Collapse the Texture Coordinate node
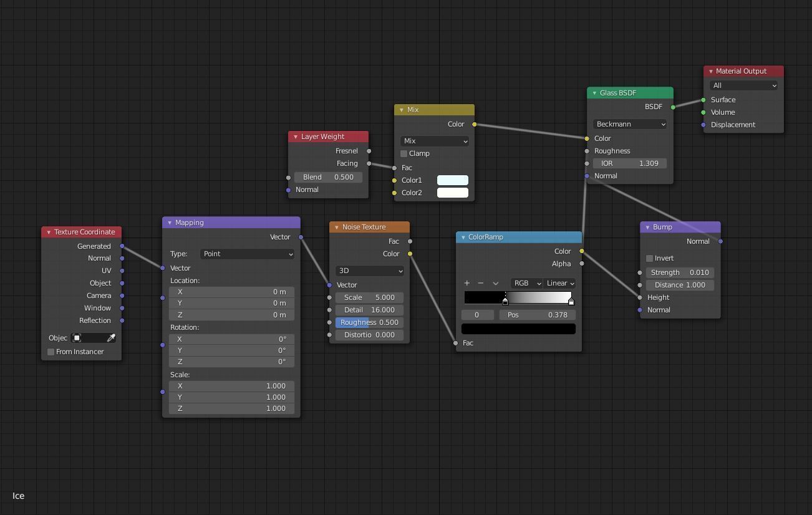 (49, 232)
